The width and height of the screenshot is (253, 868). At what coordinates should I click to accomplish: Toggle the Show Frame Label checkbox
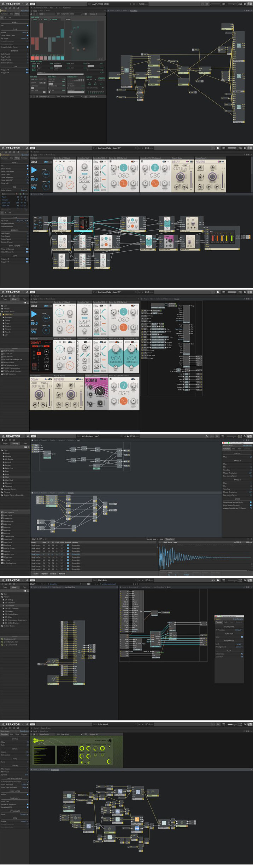coord(28,35)
